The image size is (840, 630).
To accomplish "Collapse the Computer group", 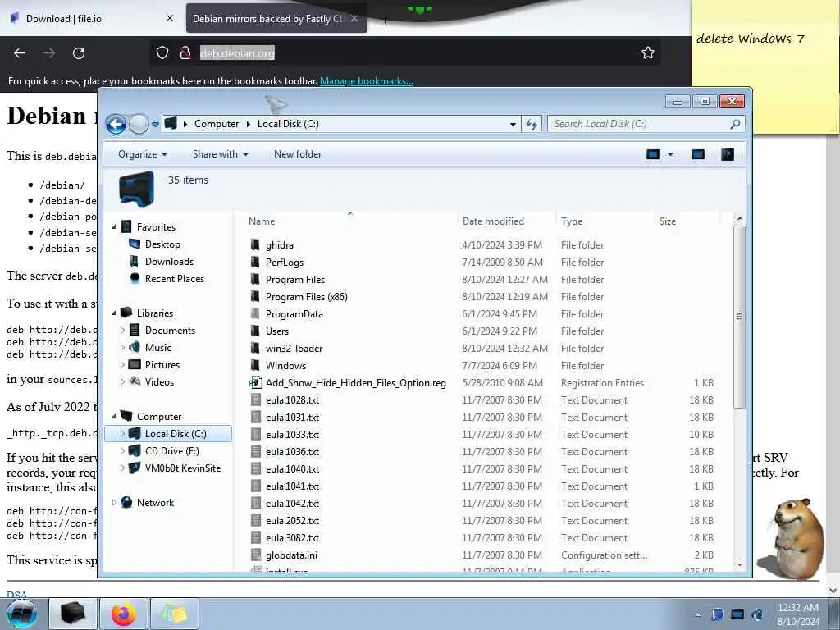I will tap(114, 416).
